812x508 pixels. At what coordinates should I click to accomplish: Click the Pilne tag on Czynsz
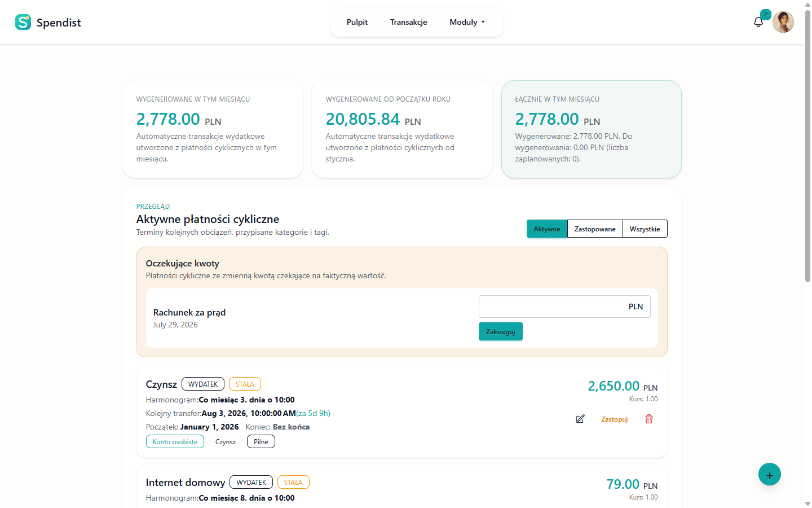[x=261, y=441]
